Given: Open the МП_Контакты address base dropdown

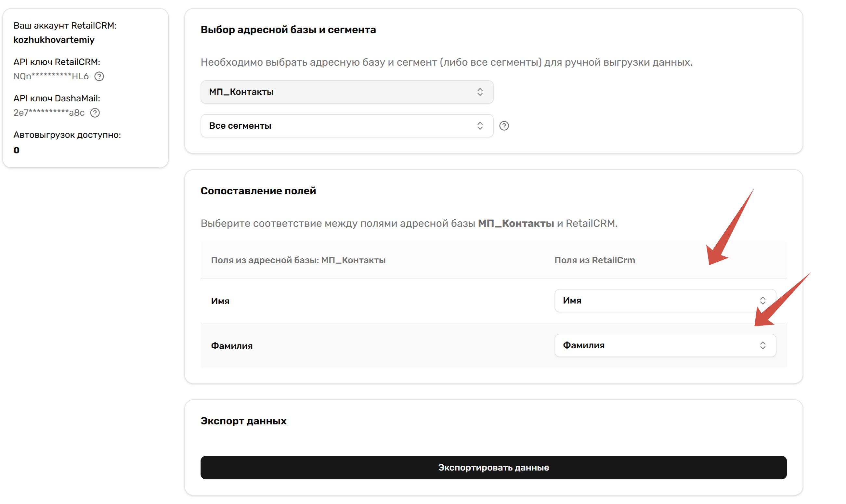Looking at the screenshot, I should pos(346,92).
